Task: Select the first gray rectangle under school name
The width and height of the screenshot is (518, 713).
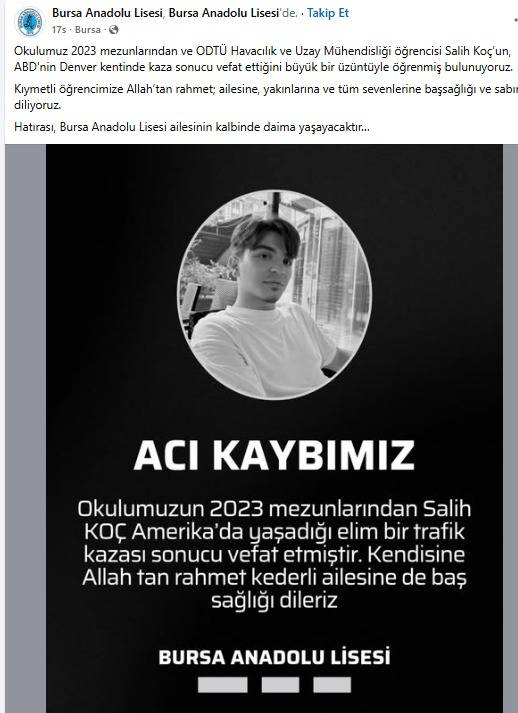Action: (x=223, y=685)
